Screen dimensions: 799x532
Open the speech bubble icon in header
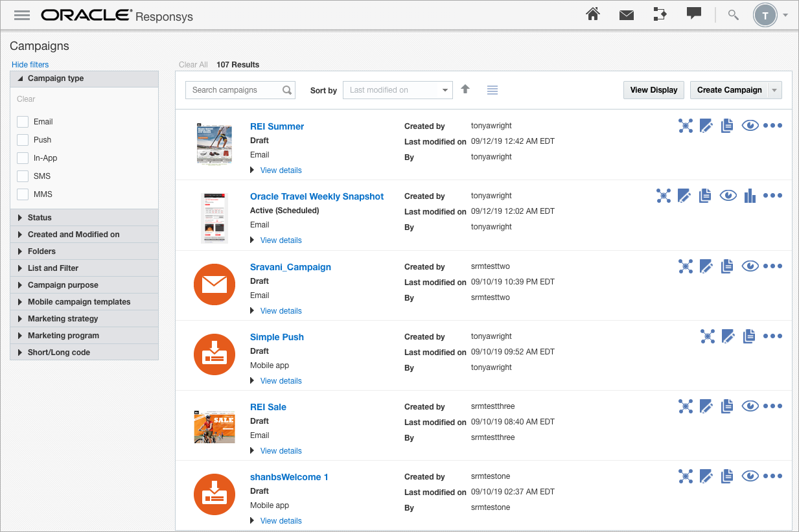[694, 14]
